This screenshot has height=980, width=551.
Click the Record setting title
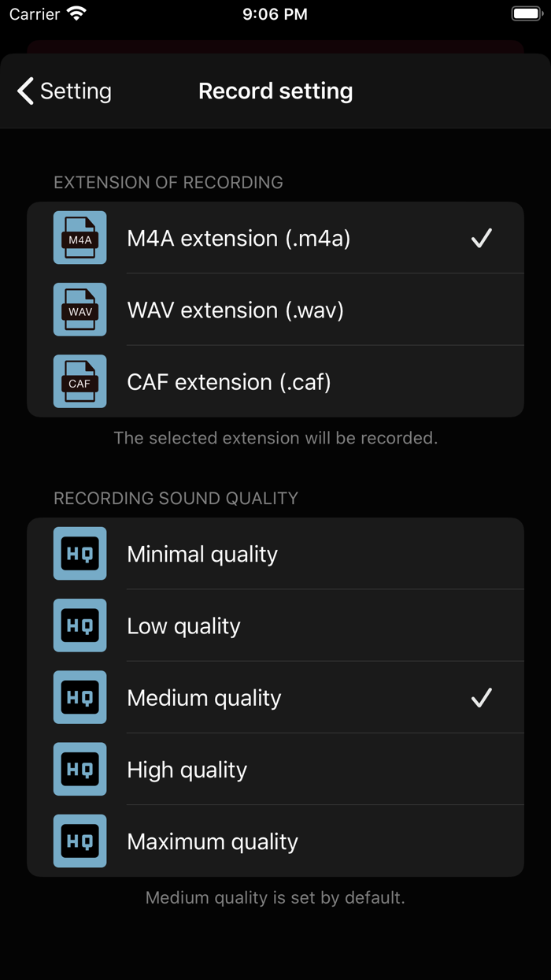275,91
